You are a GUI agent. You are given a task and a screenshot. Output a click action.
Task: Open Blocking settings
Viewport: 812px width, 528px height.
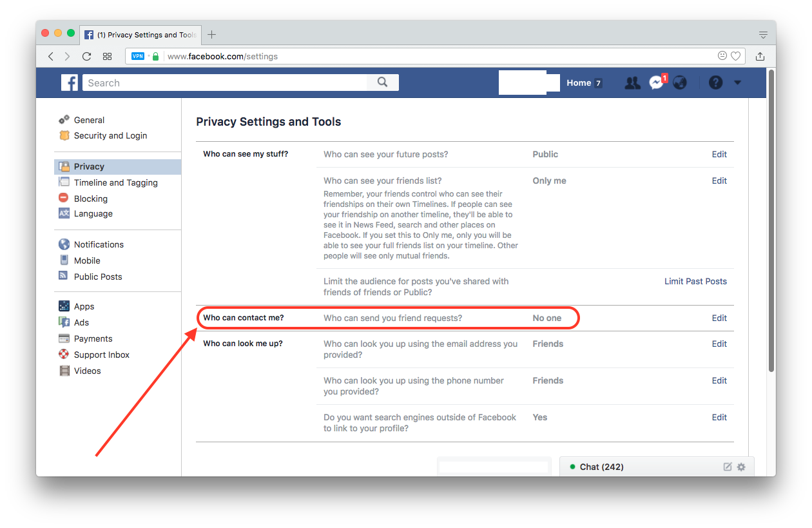[90, 199]
